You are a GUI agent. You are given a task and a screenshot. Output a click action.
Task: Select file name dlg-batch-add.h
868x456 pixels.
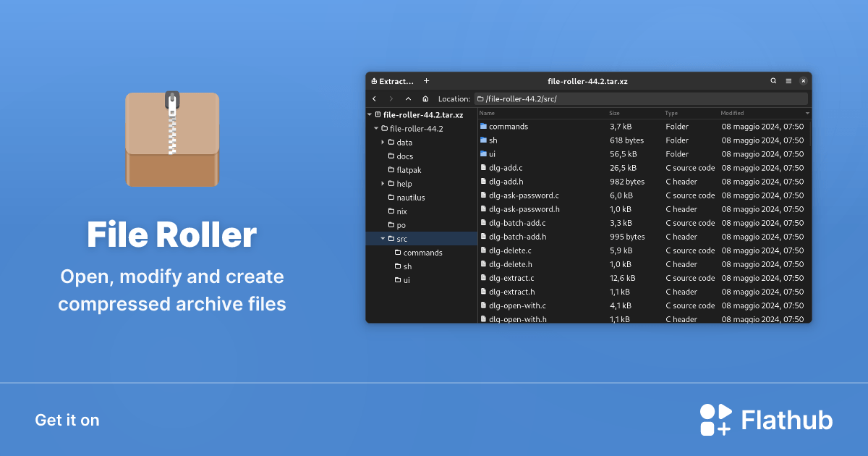click(518, 237)
